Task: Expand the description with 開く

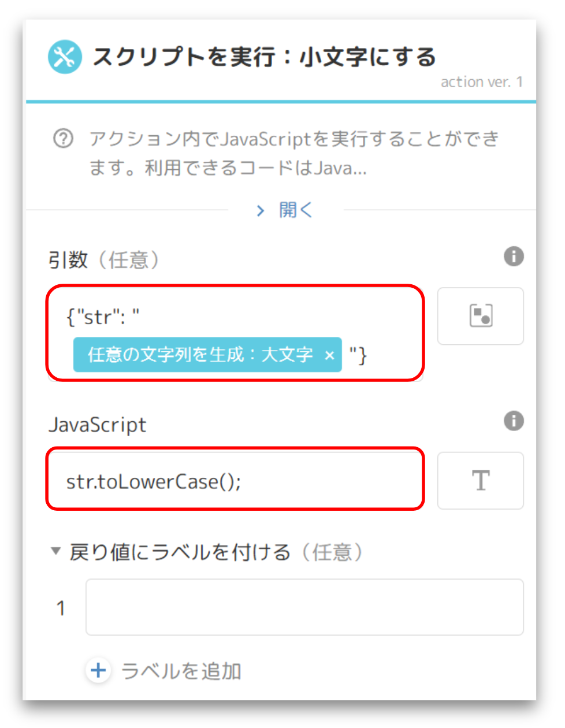Action: (x=284, y=210)
